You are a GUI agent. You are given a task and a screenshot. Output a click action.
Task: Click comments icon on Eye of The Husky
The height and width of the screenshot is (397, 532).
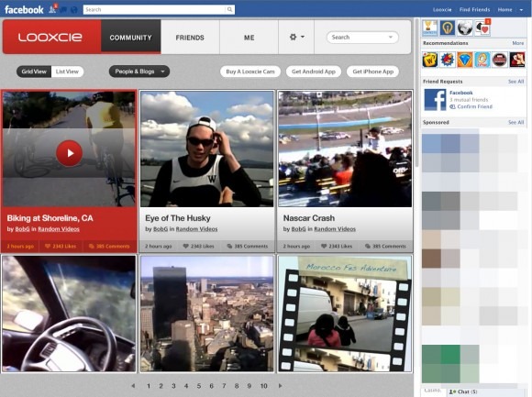click(229, 246)
